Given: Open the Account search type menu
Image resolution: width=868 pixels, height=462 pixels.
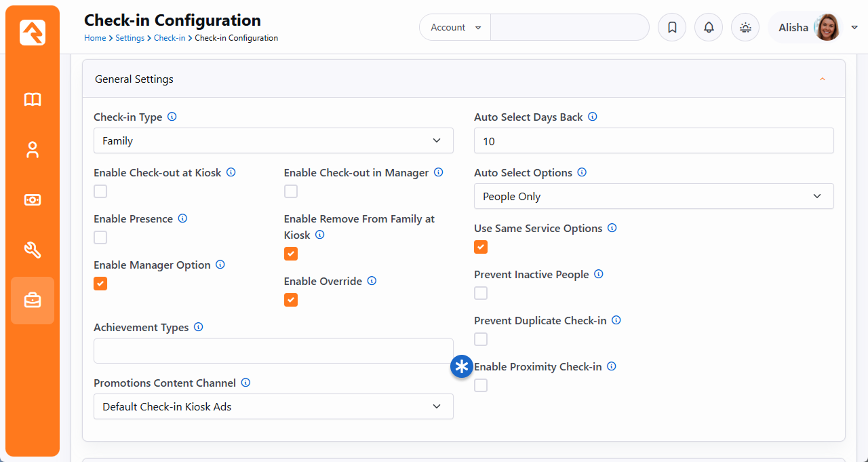Looking at the screenshot, I should [x=455, y=28].
